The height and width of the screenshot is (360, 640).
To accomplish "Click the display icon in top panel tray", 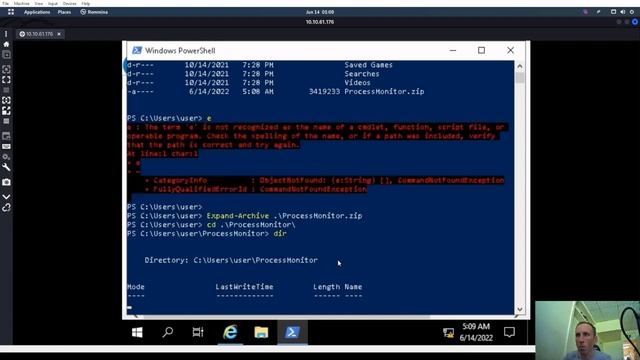I will coord(613,12).
